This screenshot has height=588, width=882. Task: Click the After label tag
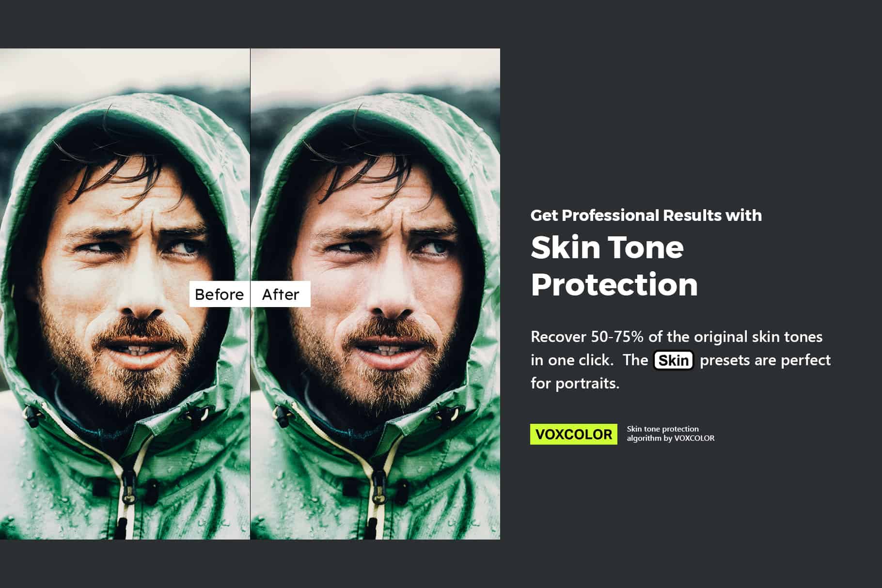[x=281, y=294]
